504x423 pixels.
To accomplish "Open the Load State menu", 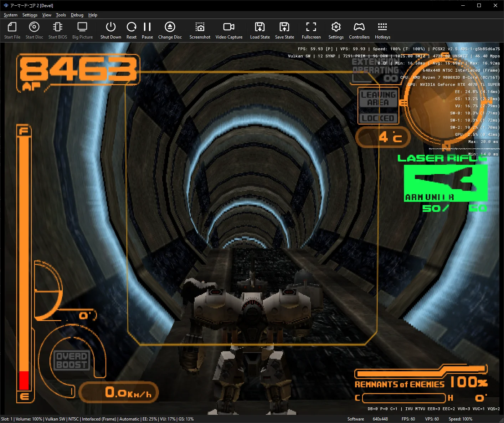I will 260,30.
